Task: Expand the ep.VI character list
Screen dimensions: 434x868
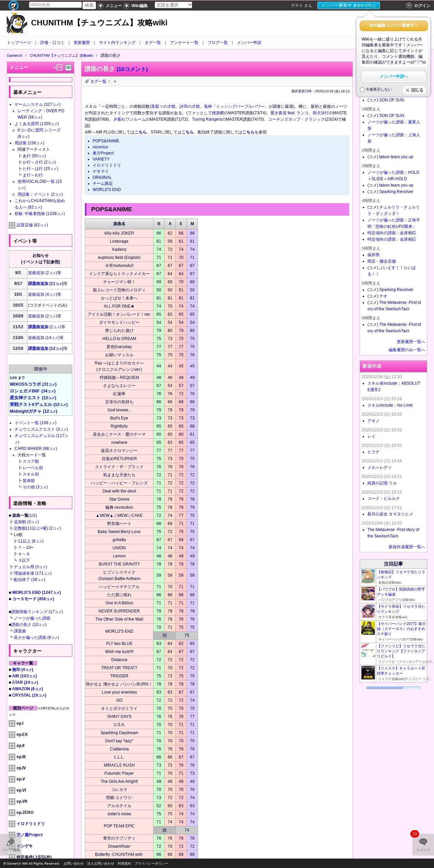Action: (12, 790)
